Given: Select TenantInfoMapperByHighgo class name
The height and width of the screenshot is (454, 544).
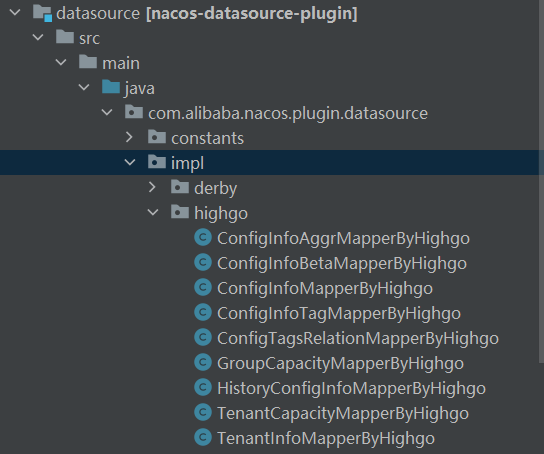Looking at the screenshot, I should click(x=326, y=438).
